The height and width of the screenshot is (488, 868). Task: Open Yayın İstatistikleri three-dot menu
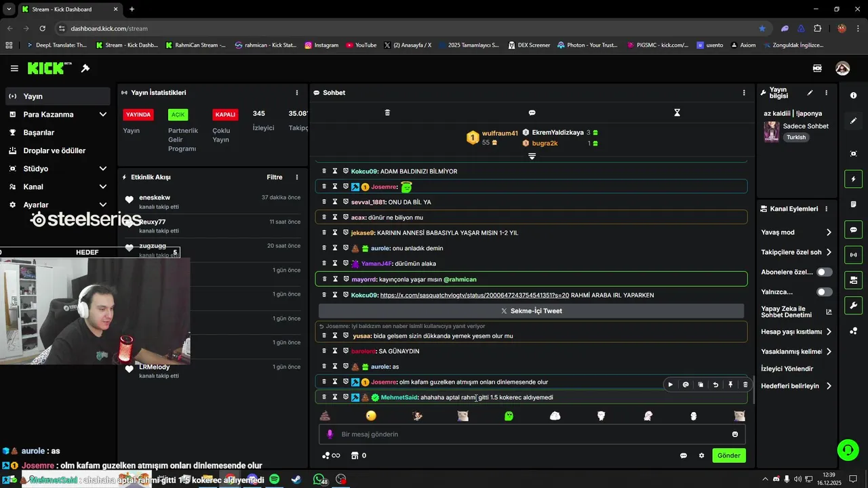click(296, 93)
